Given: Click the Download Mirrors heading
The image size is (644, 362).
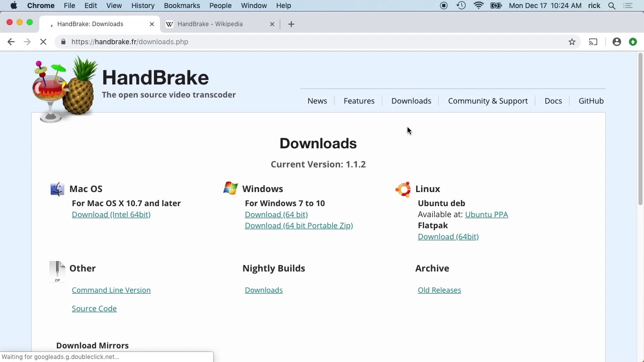Looking at the screenshot, I should 93,345.
